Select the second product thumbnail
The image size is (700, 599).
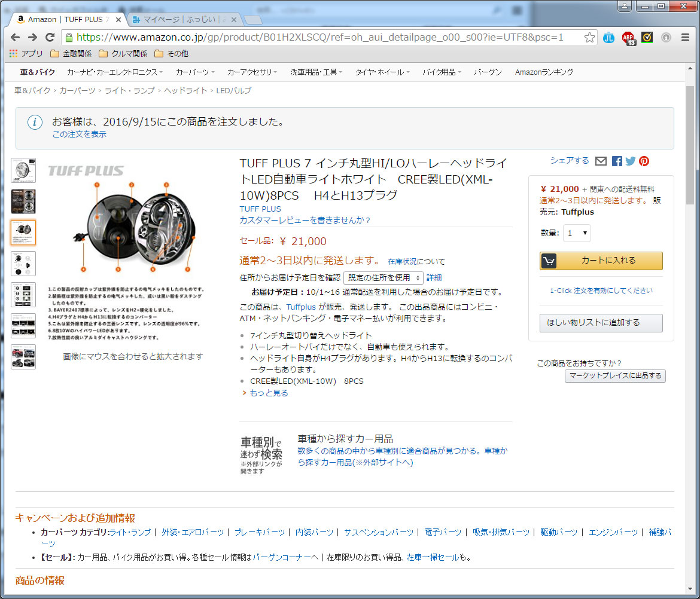[x=23, y=201]
